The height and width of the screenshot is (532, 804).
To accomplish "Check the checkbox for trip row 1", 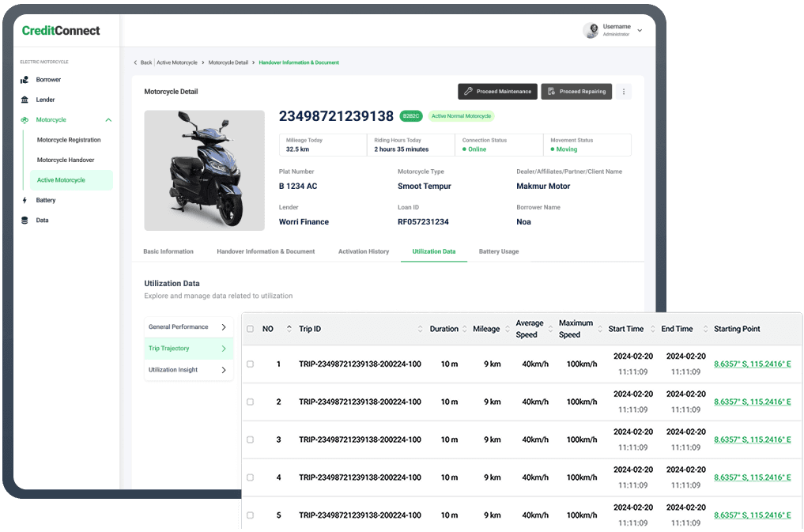I will point(250,364).
